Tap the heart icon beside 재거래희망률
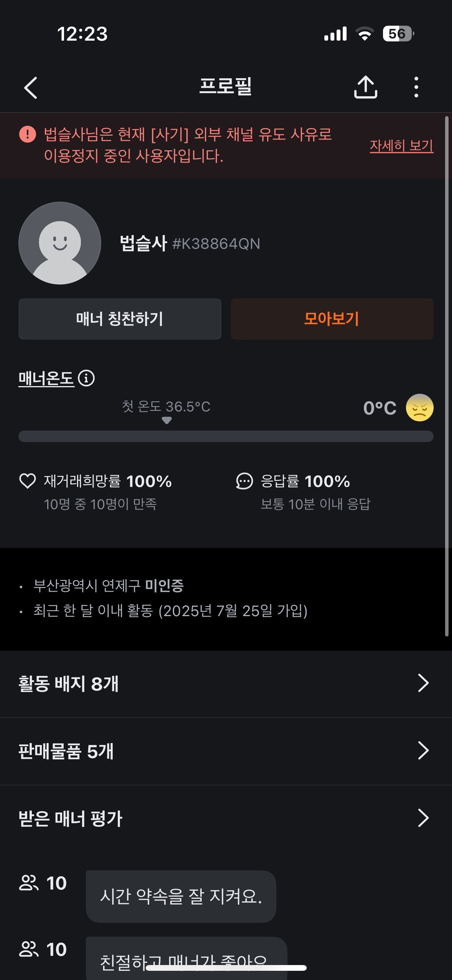Image resolution: width=452 pixels, height=980 pixels. (x=28, y=481)
